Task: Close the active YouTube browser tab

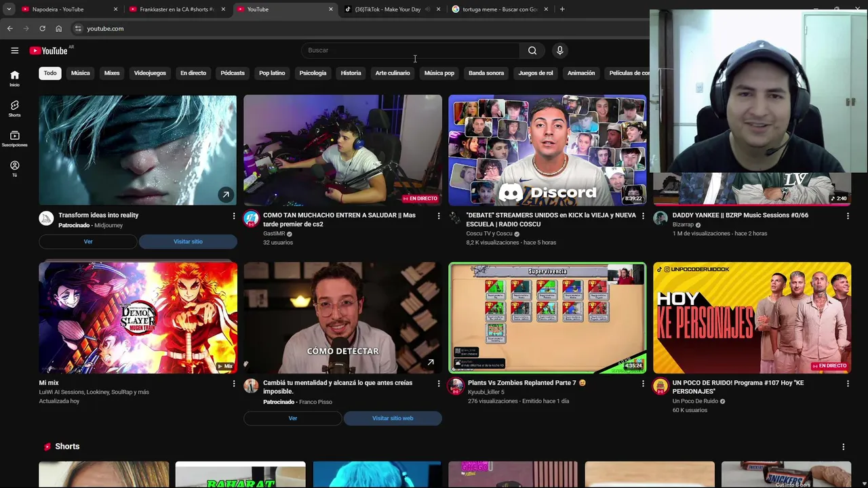Action: click(331, 9)
